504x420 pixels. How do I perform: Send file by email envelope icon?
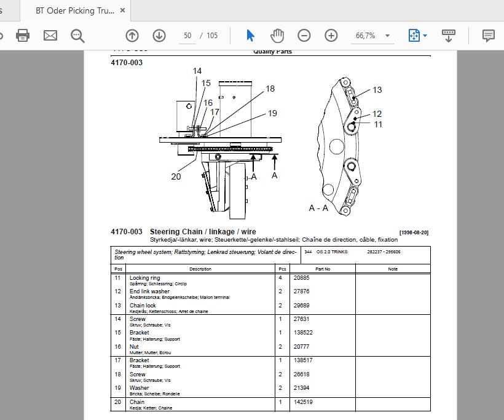tap(50, 36)
